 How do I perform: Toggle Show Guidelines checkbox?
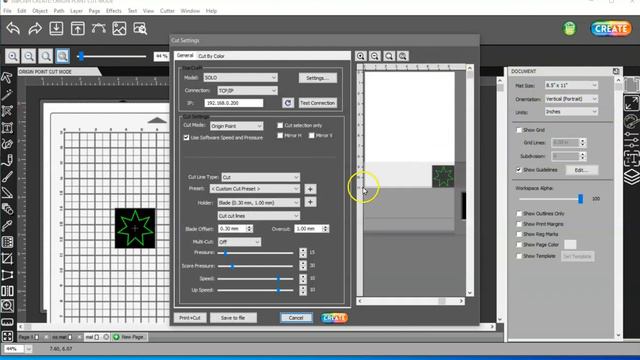[519, 169]
